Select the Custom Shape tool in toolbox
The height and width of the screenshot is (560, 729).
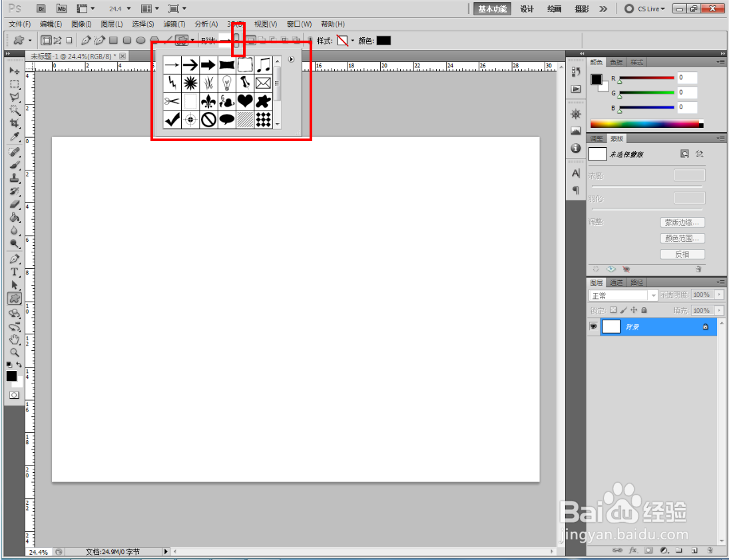pyautogui.click(x=15, y=298)
